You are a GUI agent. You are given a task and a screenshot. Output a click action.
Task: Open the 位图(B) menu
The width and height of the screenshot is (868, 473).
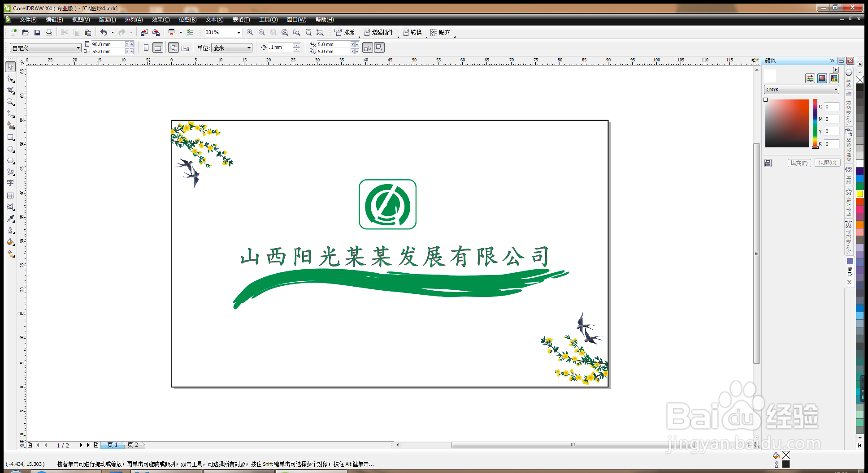187,20
